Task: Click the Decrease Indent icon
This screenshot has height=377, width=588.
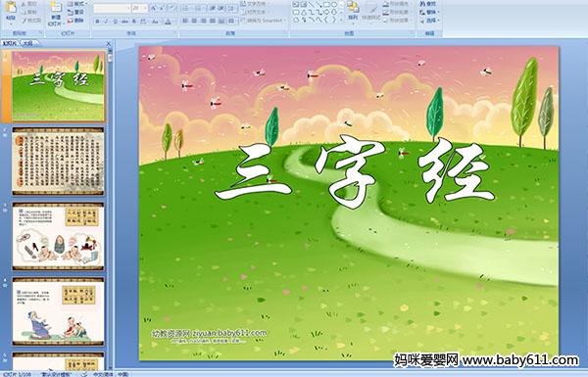Action: (213, 8)
